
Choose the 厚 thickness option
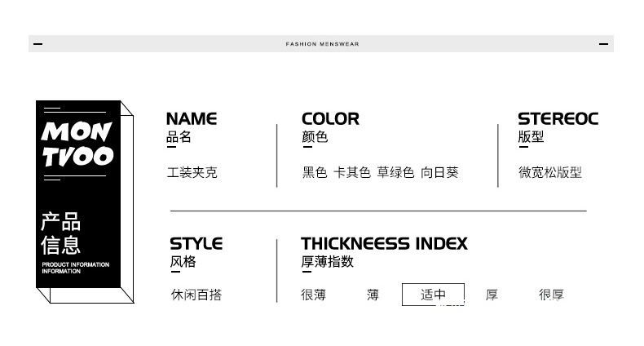492,295
